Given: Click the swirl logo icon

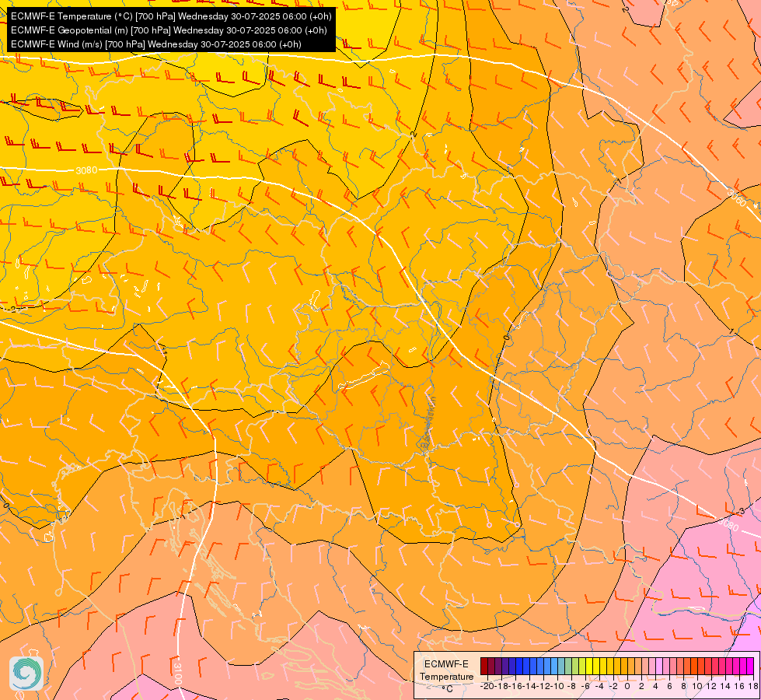Looking at the screenshot, I should tap(26, 673).
